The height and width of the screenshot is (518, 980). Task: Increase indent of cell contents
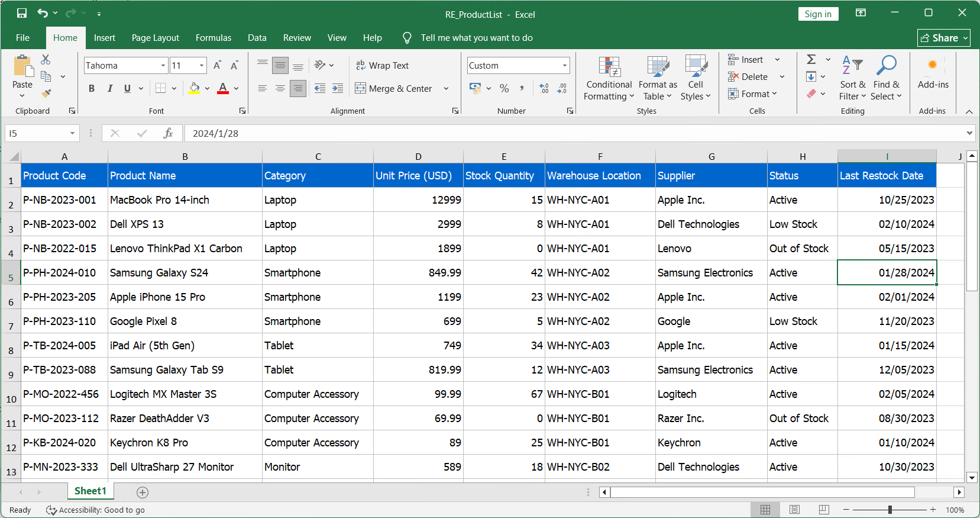[x=338, y=88]
